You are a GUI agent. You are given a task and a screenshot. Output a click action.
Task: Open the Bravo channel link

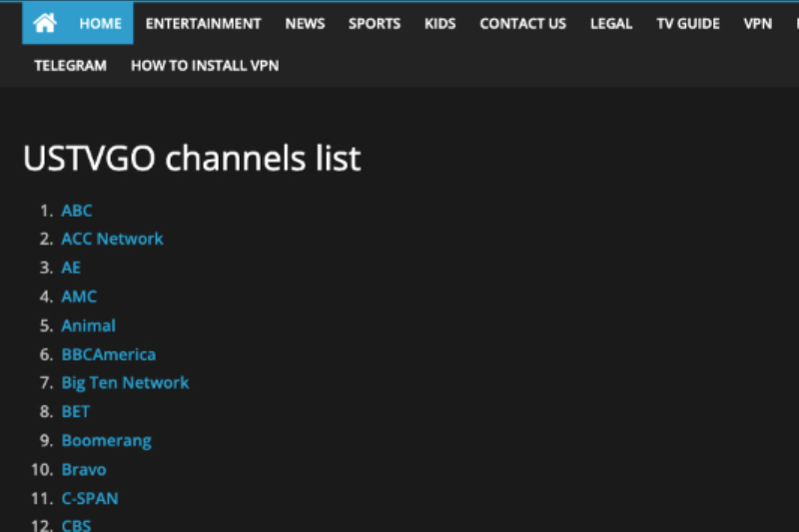[x=84, y=469]
